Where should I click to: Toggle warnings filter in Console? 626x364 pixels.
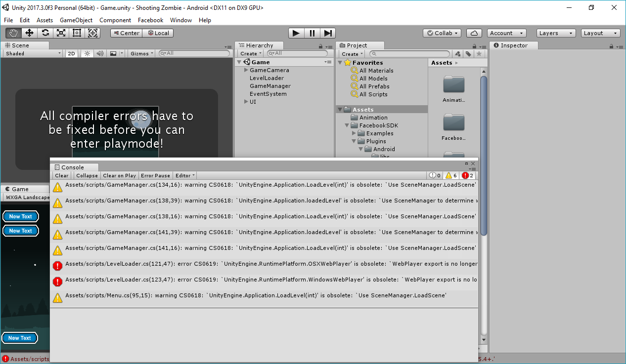pos(451,175)
